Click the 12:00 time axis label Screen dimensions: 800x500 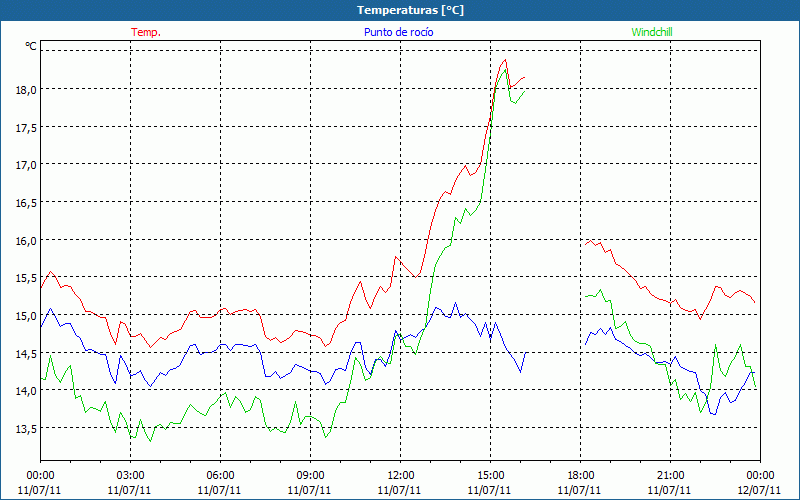[401, 475]
